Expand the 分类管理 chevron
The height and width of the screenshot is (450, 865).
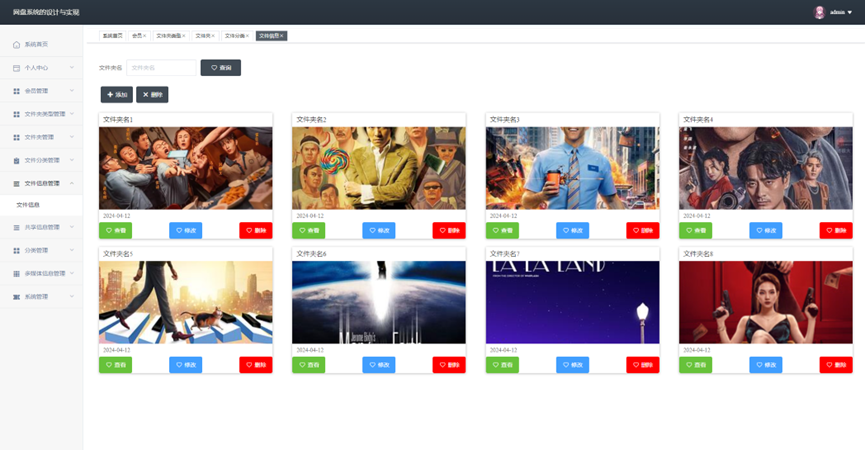tap(72, 250)
